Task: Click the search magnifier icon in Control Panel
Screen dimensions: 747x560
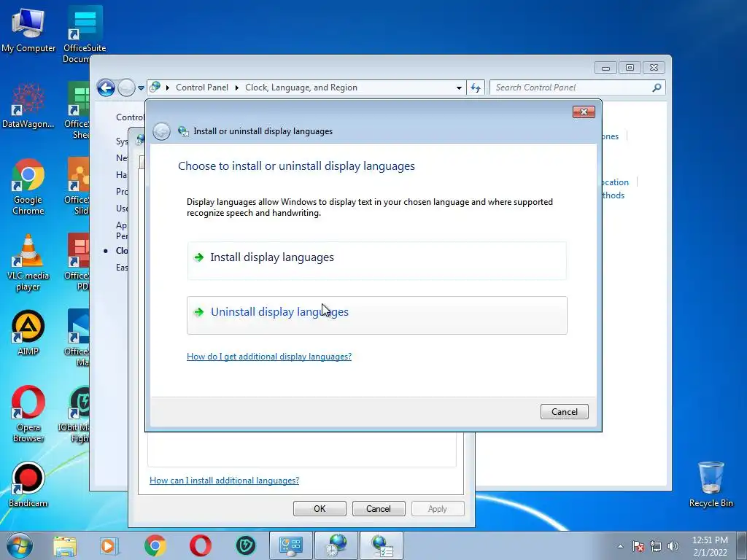Action: 657,87
